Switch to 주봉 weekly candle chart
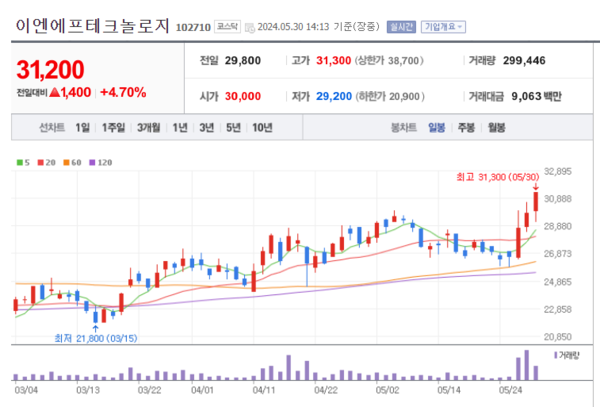 point(466,128)
